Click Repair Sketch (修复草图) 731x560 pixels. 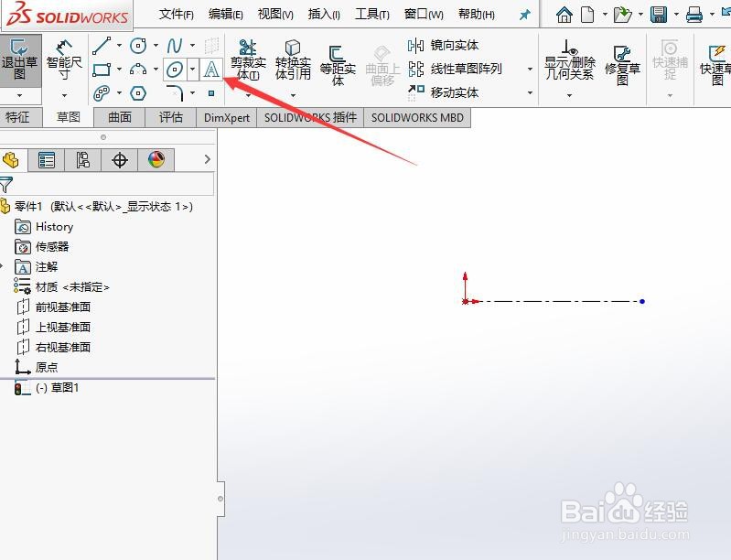[622, 66]
